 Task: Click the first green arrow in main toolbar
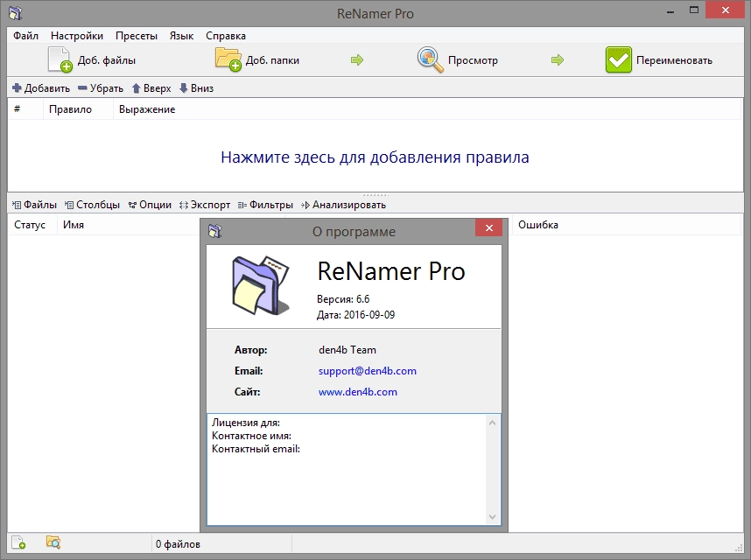pos(357,59)
